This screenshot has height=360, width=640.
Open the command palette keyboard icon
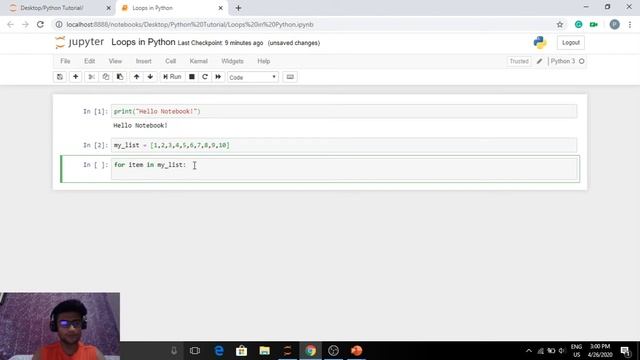290,77
